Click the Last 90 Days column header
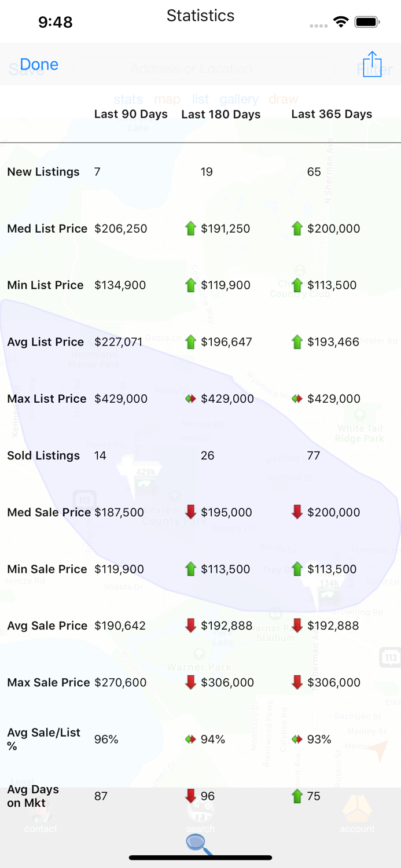401x868 pixels. pyautogui.click(x=131, y=114)
